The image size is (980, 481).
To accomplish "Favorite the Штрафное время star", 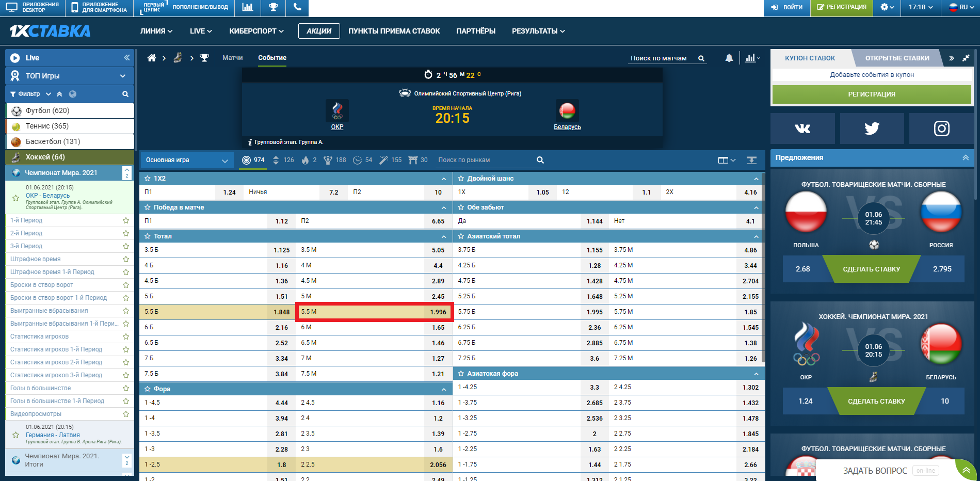I will click(125, 259).
